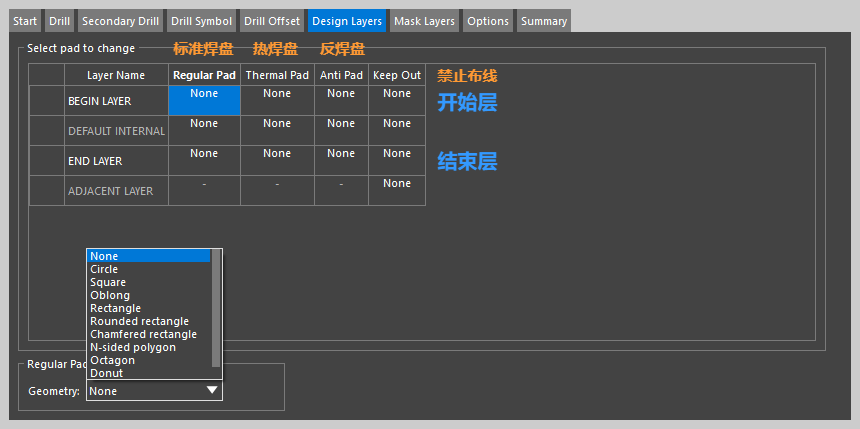Click the geometry list scrollbar

pos(216,310)
